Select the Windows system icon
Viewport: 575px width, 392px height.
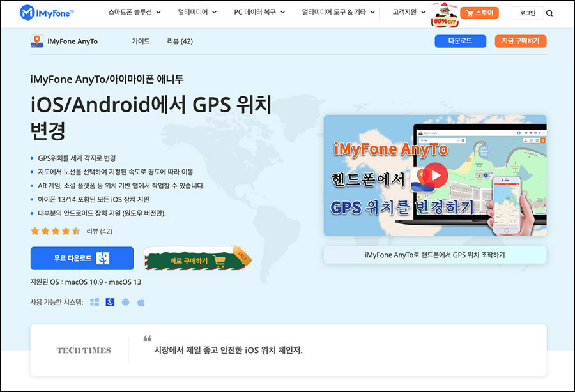[x=95, y=302]
